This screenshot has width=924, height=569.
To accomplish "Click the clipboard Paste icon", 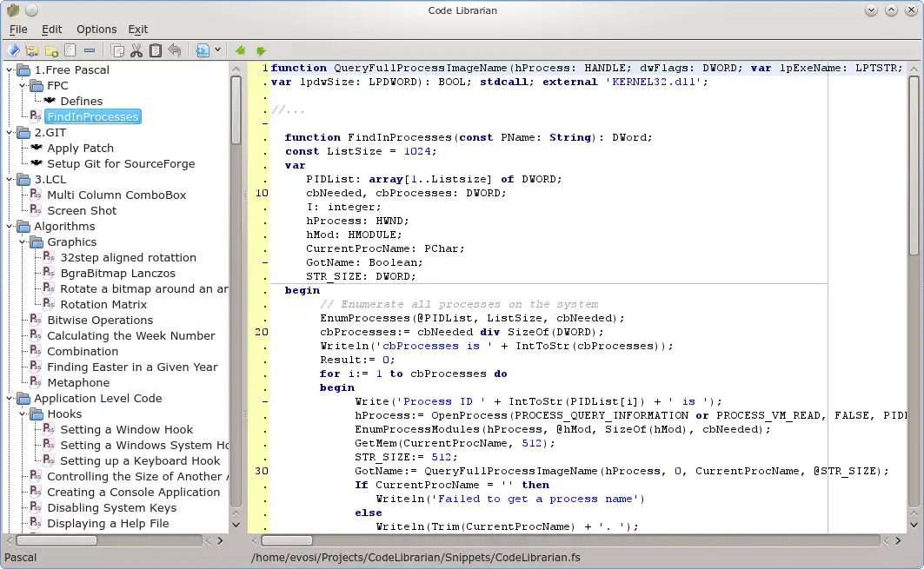I will click(156, 50).
